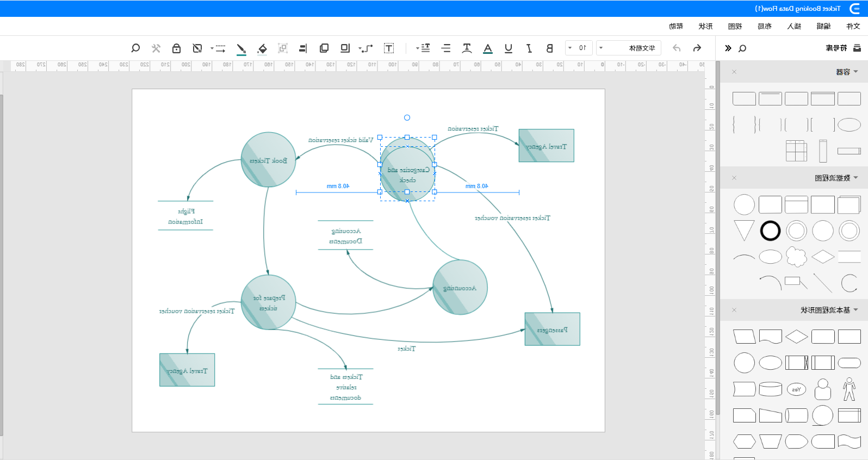The height and width of the screenshot is (460, 868).
Task: Open the font size dropdown showing 10
Action: coord(578,48)
